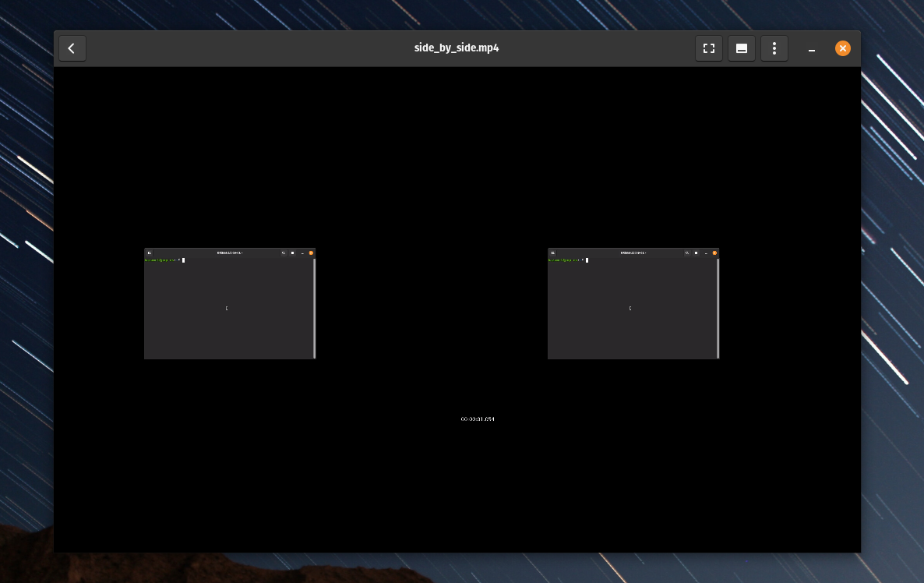This screenshot has height=583, width=924.
Task: Click the side_by_side.mp4 title text
Action: coord(457,48)
